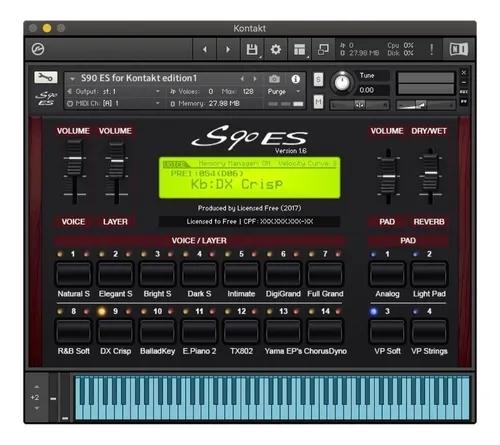The height and width of the screenshot is (445, 500).
Task: Select the E.Piano 2 voice button
Action: coord(199,331)
